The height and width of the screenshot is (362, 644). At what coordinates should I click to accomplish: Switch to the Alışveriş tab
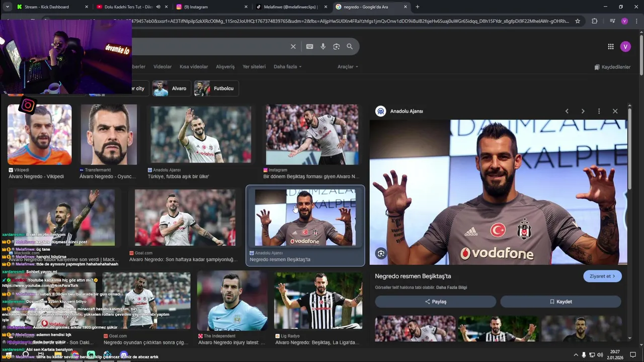[225, 67]
